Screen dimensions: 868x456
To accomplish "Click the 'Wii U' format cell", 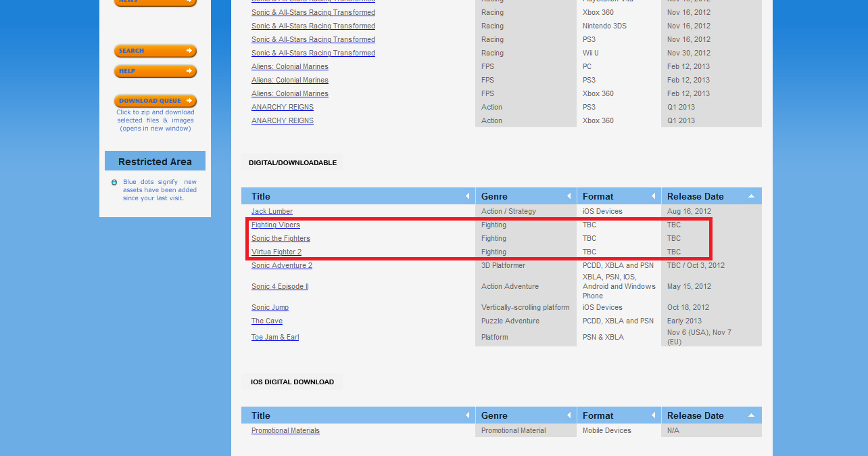I will [x=591, y=53].
